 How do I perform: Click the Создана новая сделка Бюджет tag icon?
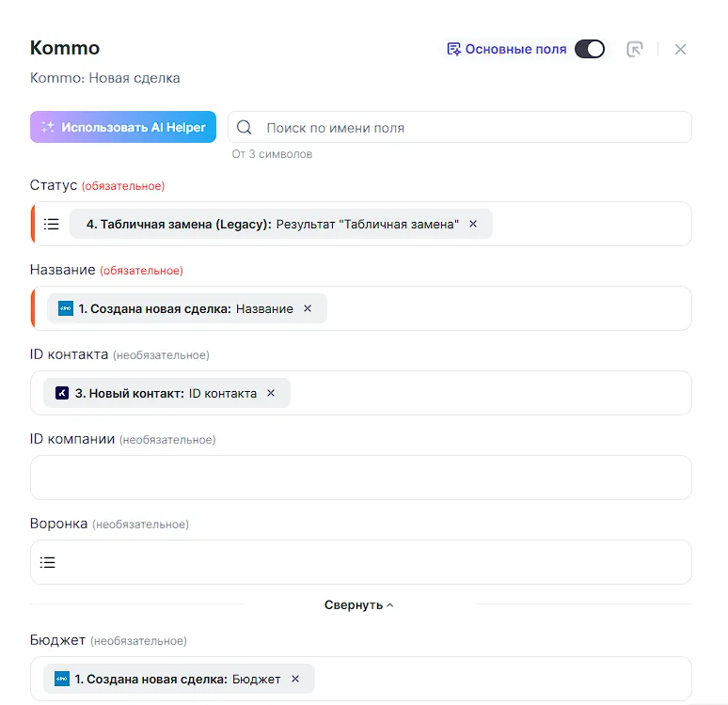click(x=62, y=679)
